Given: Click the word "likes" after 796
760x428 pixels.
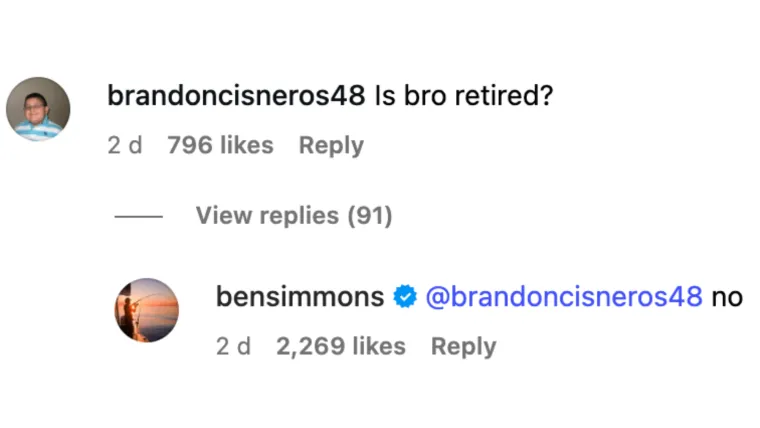Looking at the screenshot, I should click(x=245, y=146).
